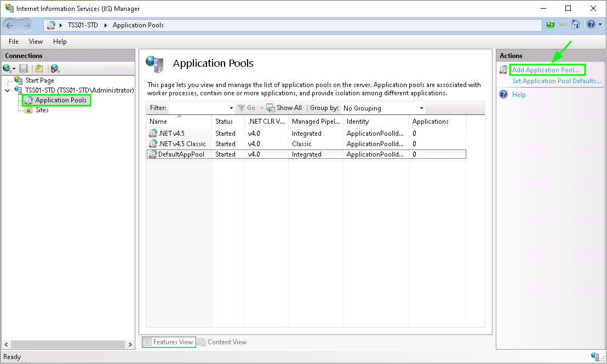
Task: Sort by Managed Pipeline column header
Action: [316, 121]
